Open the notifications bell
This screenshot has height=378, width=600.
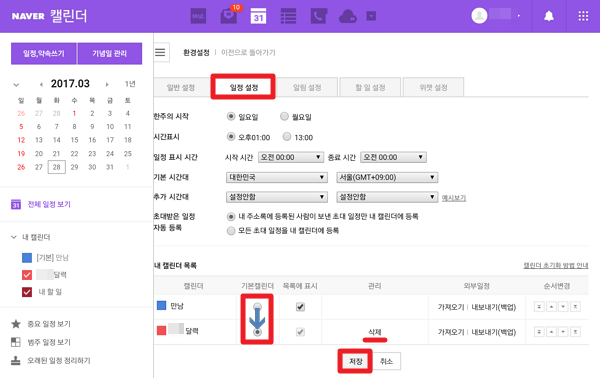pyautogui.click(x=549, y=16)
